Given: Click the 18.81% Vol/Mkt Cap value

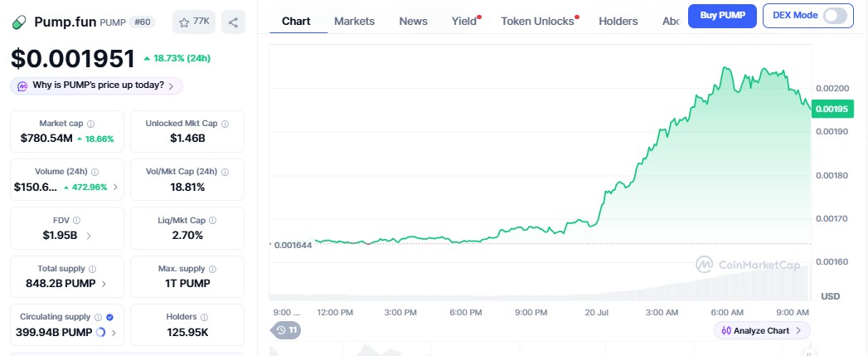Looking at the screenshot, I should (x=187, y=187).
